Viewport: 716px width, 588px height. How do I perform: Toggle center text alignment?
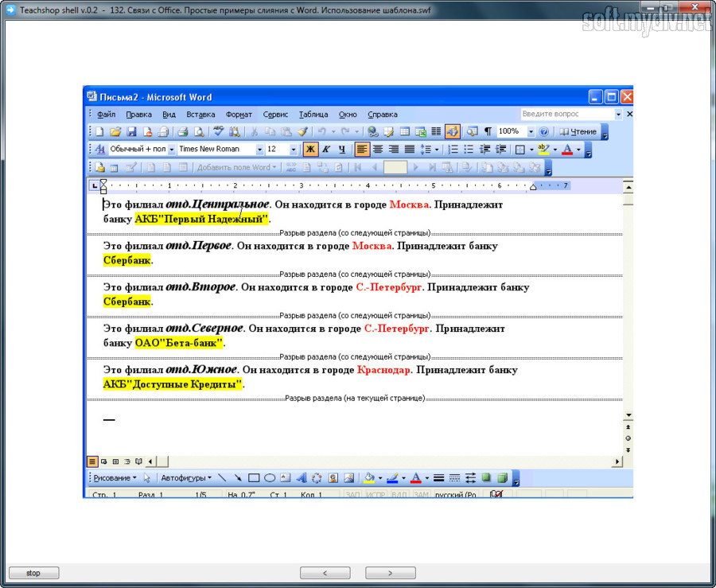click(378, 150)
